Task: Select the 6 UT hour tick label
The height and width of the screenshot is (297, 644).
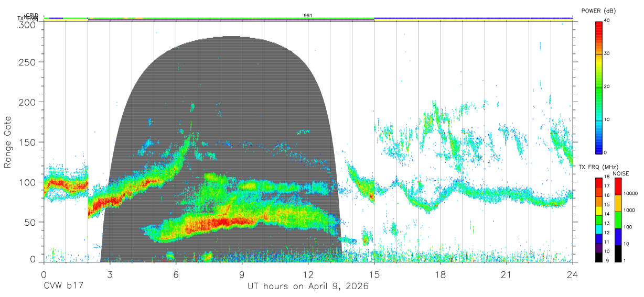Action: coord(176,274)
